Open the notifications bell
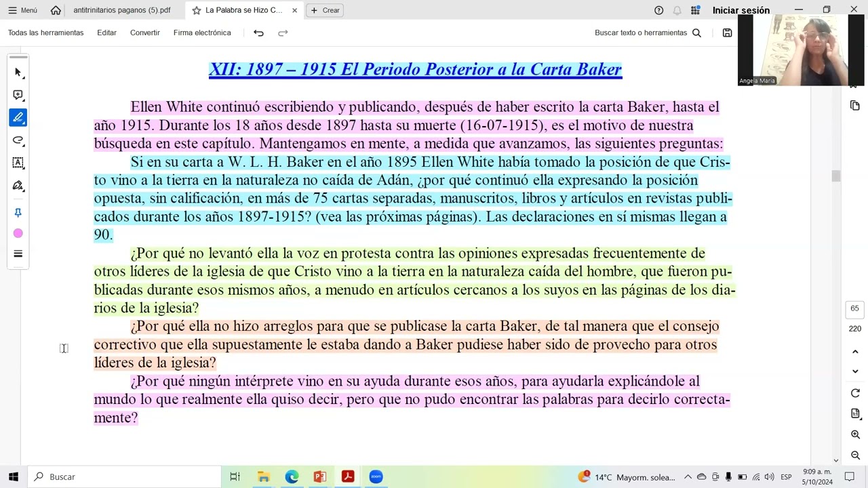 pyautogui.click(x=677, y=10)
